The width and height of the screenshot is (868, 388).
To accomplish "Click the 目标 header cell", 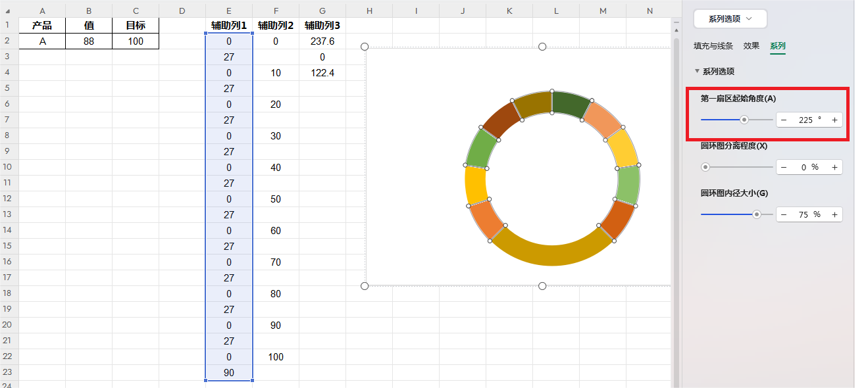I will [x=136, y=26].
